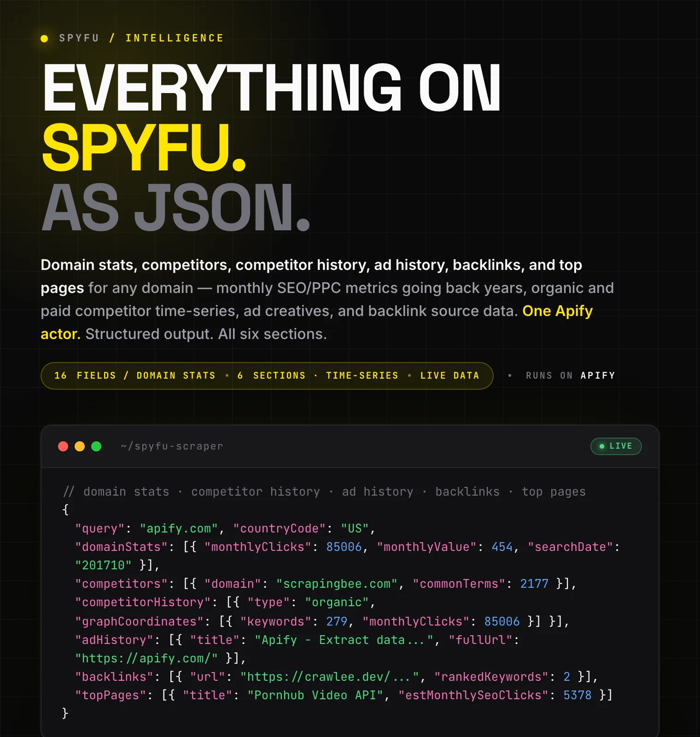The image size is (700, 737).
Task: Click the closing brace of the JSON
Action: 65,713
